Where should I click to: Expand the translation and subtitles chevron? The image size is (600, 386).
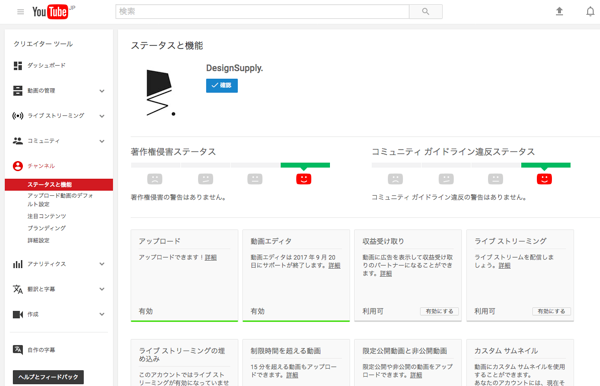[102, 289]
